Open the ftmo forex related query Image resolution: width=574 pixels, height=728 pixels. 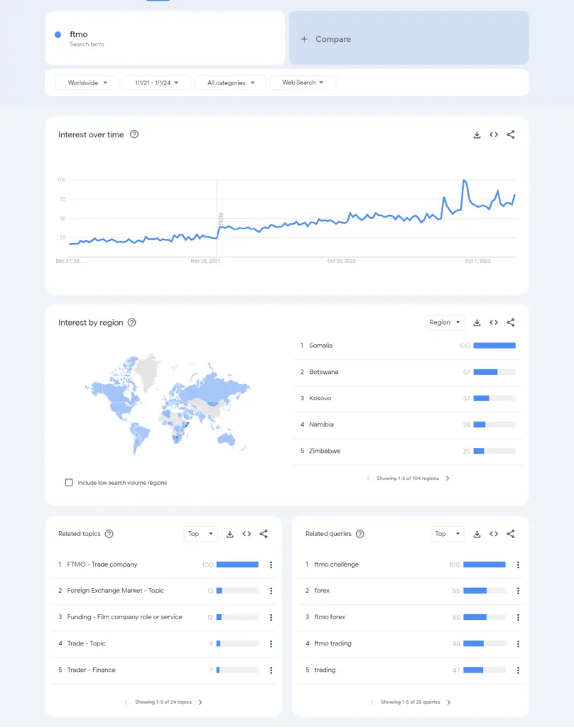coord(330,617)
